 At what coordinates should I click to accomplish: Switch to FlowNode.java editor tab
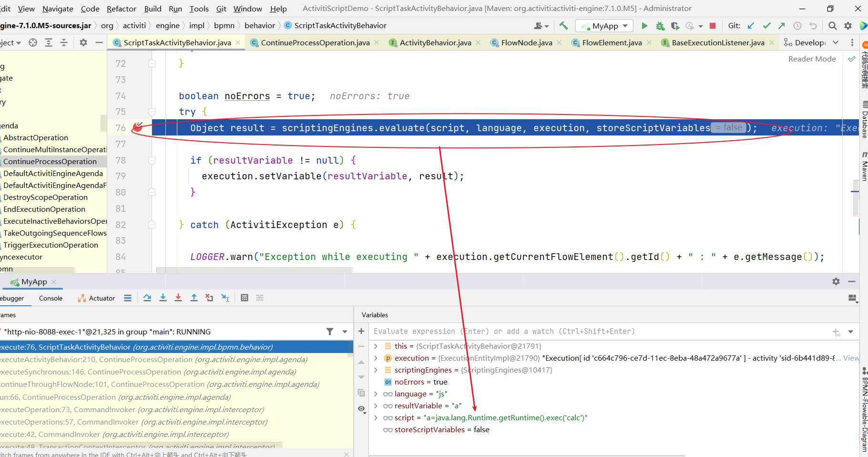click(x=526, y=42)
